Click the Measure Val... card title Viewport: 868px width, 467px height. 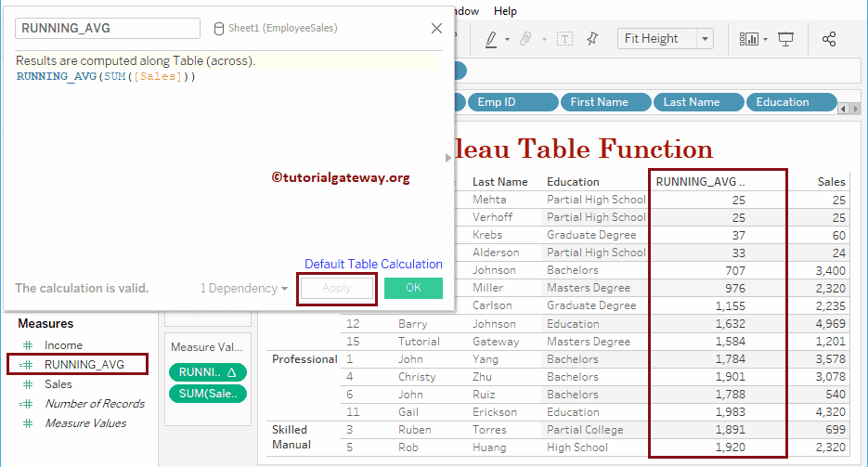(x=206, y=347)
